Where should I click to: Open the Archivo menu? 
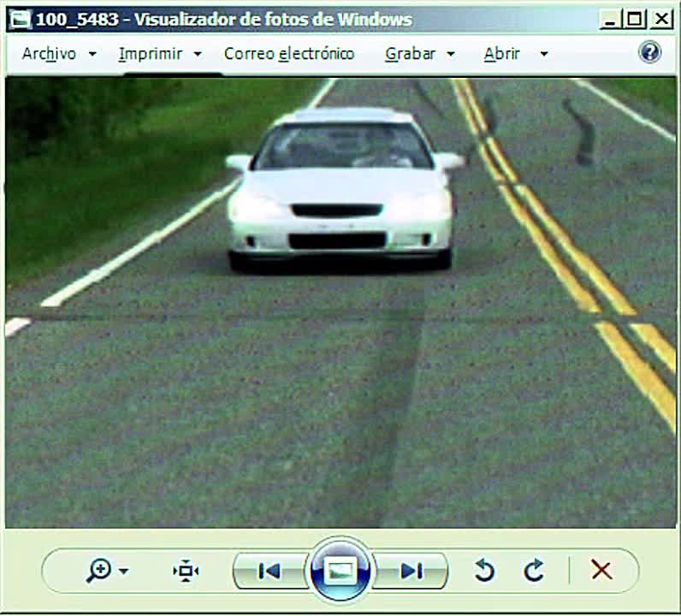coord(49,54)
